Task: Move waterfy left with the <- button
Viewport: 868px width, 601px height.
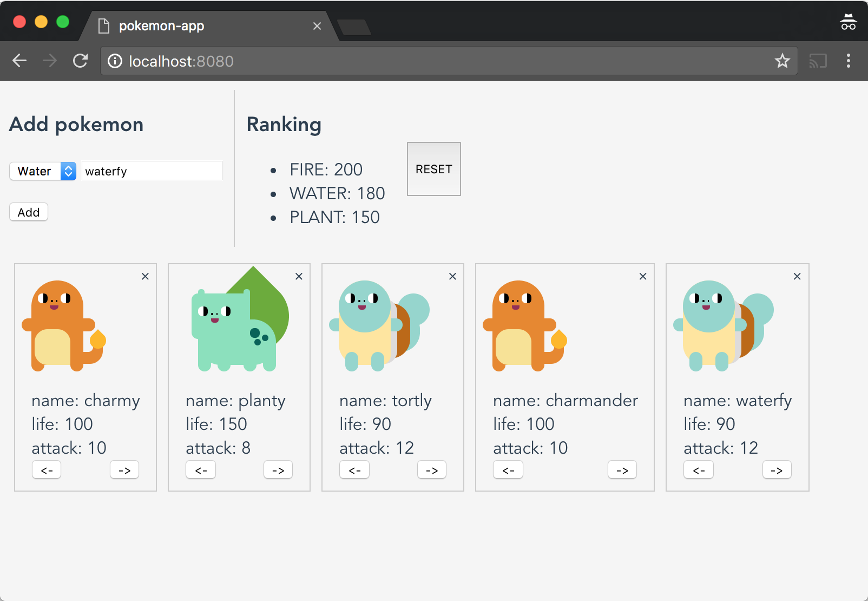Action: coord(699,470)
